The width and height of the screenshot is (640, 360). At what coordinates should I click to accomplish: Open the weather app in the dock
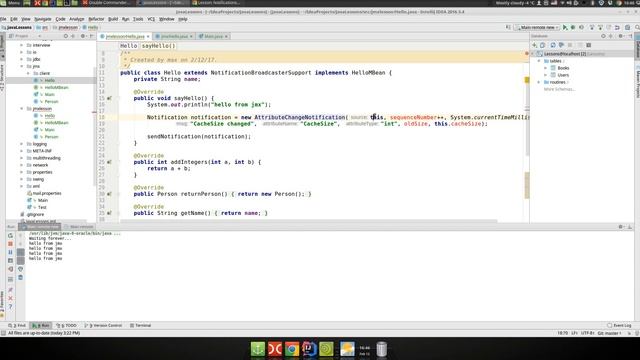(x=347, y=349)
